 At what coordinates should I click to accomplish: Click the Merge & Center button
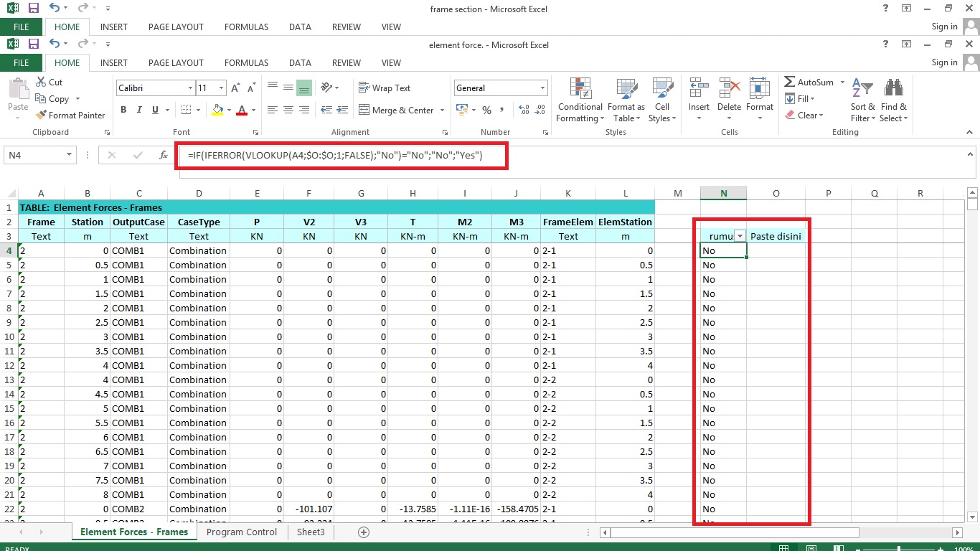397,110
